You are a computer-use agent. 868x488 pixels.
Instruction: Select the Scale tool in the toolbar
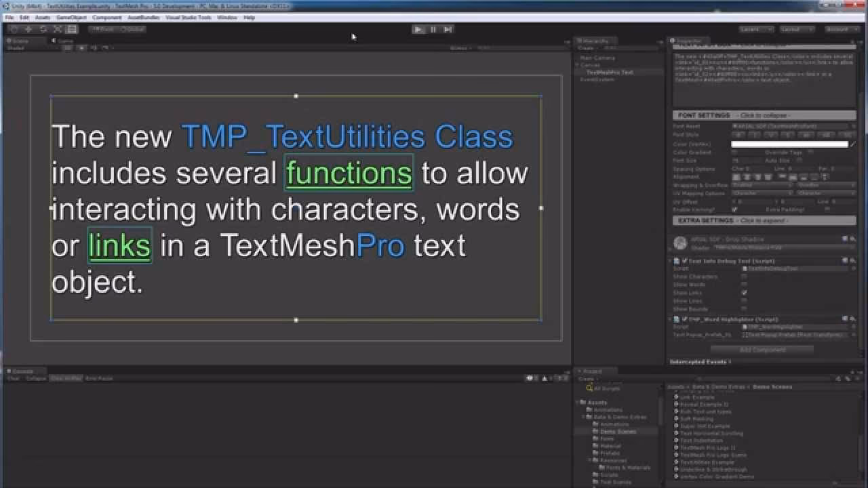pyautogui.click(x=57, y=29)
